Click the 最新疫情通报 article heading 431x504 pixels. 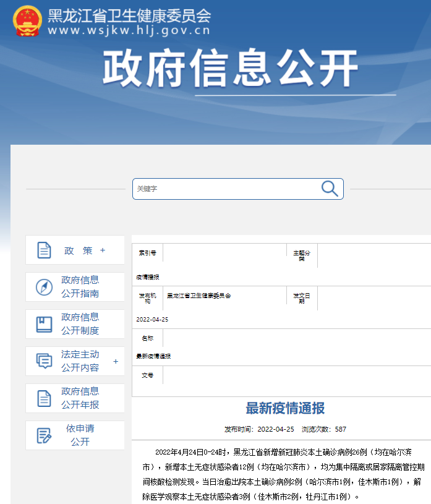pos(285,408)
